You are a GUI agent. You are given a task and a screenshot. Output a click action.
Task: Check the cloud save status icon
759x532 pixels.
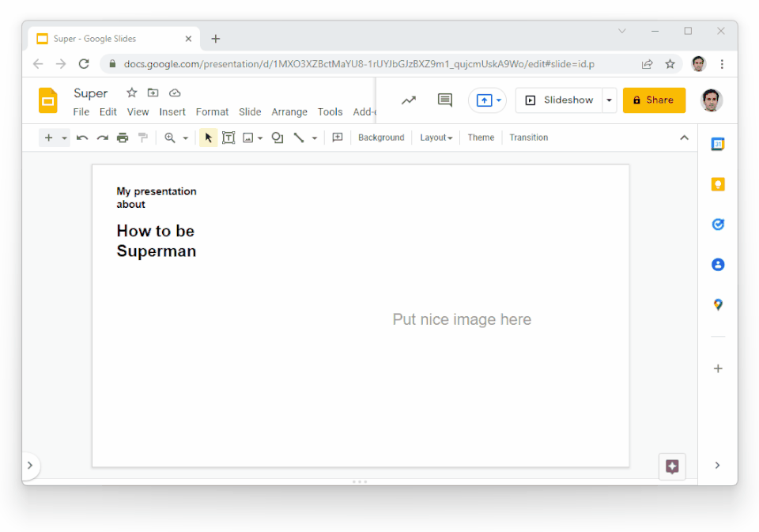click(175, 92)
